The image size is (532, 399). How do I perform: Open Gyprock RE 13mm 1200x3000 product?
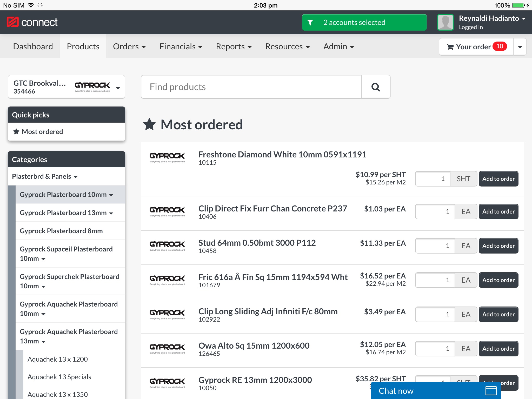pyautogui.click(x=255, y=380)
